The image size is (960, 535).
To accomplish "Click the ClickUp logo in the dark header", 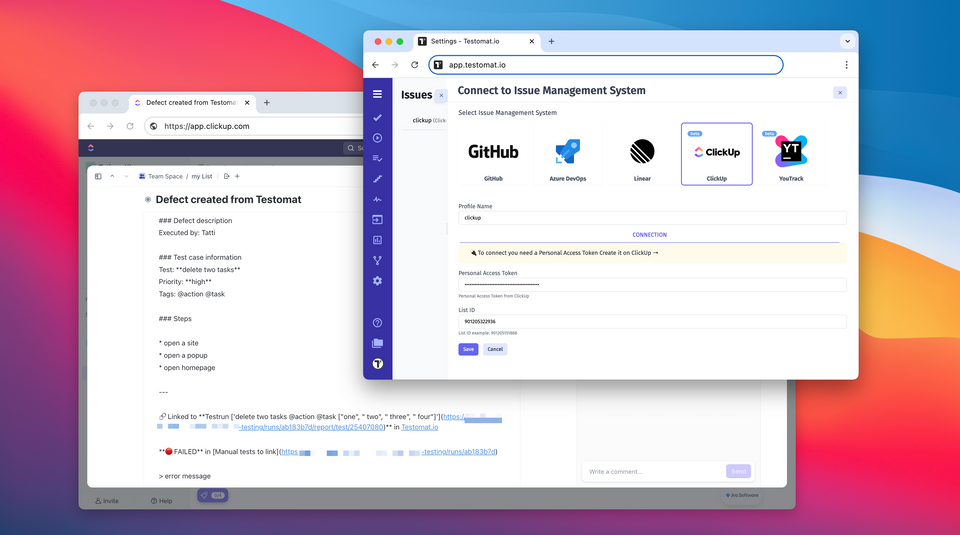I will point(91,148).
